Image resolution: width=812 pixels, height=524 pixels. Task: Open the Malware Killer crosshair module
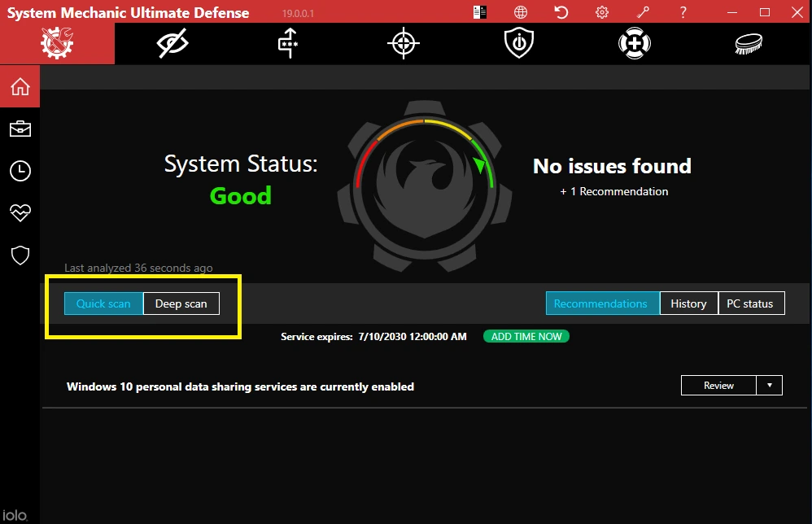tap(404, 43)
